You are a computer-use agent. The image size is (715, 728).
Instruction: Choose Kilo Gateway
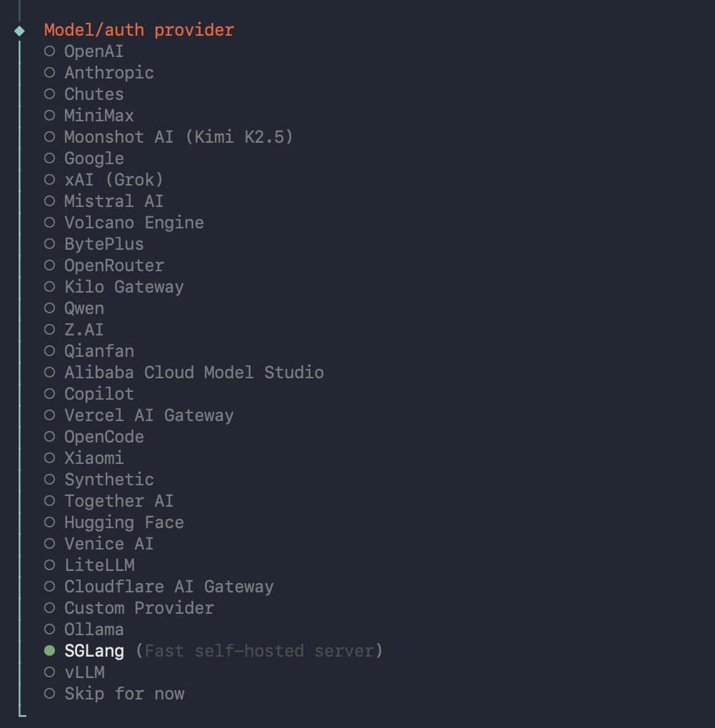[x=123, y=286]
